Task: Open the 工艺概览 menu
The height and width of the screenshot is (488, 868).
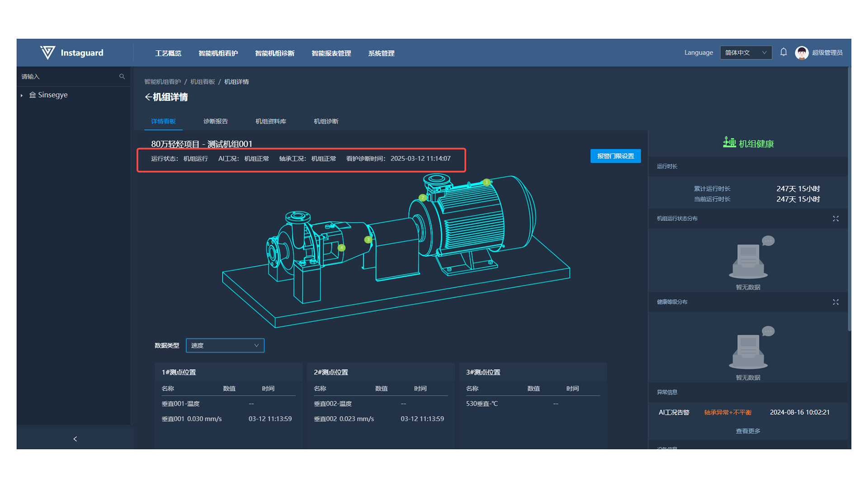Action: [168, 53]
